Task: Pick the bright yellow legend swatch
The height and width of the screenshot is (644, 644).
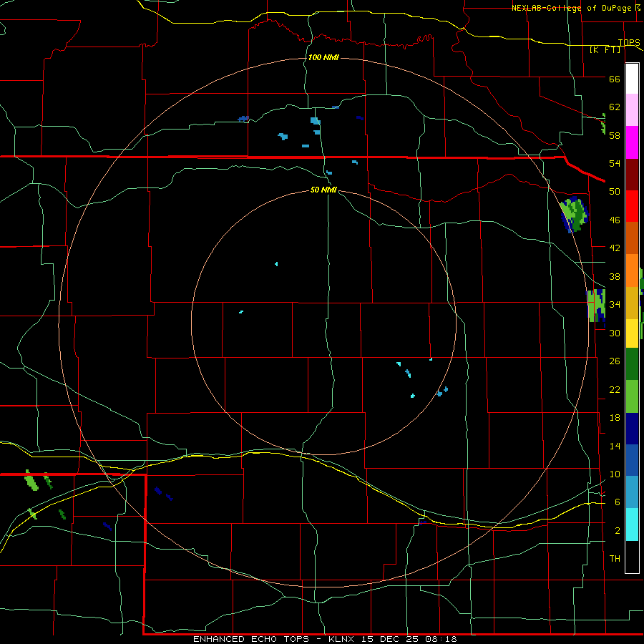Action: click(x=632, y=333)
